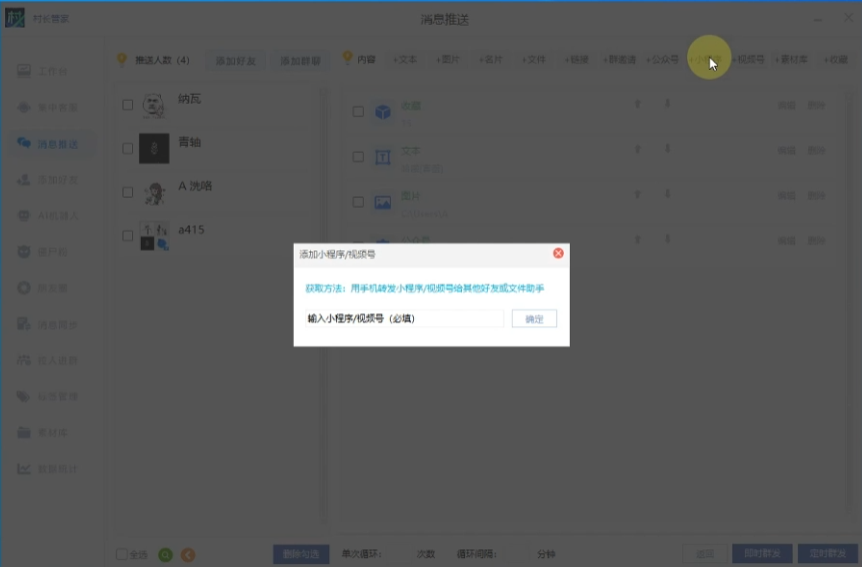Image resolution: width=862 pixels, height=567 pixels.
Task: Open 工作台 in the sidebar
Action: [43, 71]
